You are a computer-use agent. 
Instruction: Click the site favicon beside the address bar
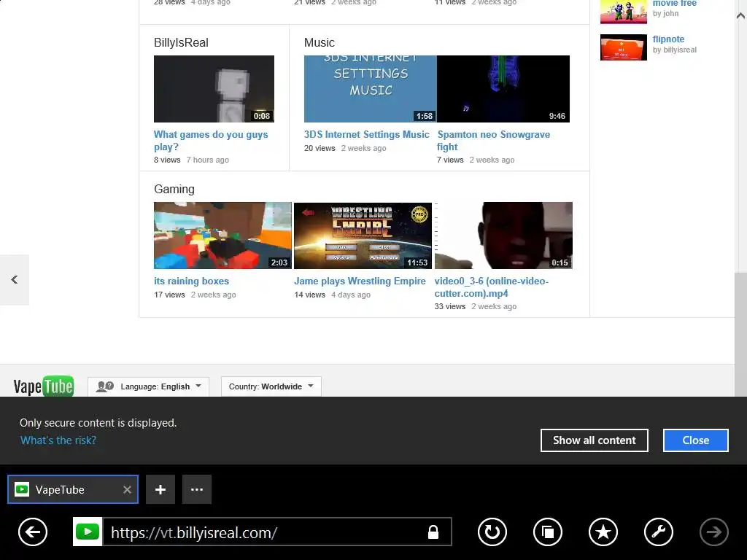88,532
